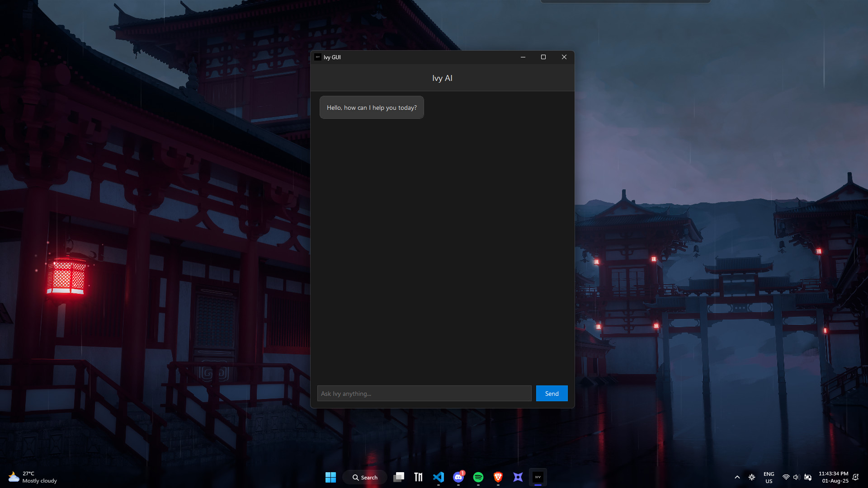Click the battery energy saver tray icon
This screenshot has height=488, width=868.
point(808,477)
